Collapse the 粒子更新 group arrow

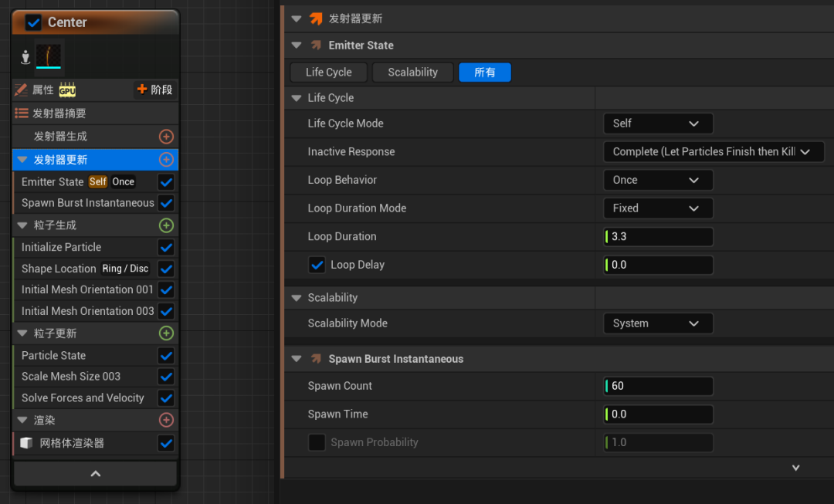tap(22, 333)
